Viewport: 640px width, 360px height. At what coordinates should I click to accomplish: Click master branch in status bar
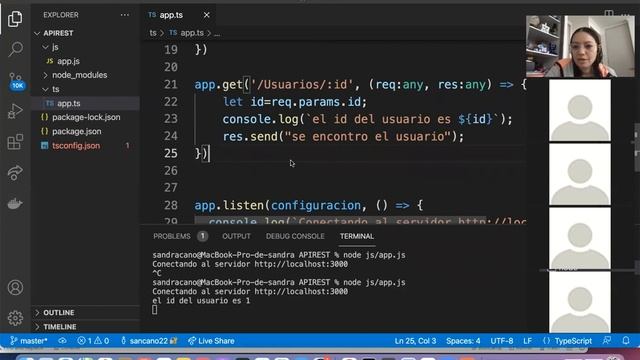point(29,341)
